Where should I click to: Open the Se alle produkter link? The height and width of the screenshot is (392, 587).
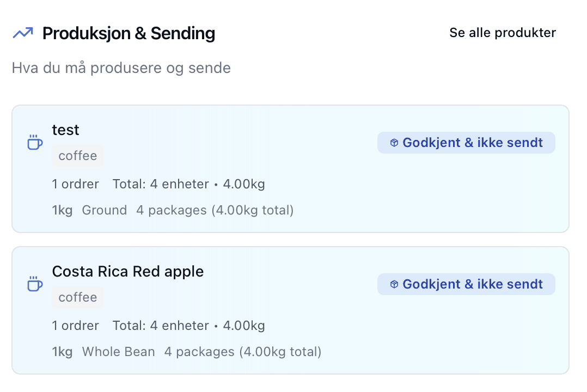(502, 33)
